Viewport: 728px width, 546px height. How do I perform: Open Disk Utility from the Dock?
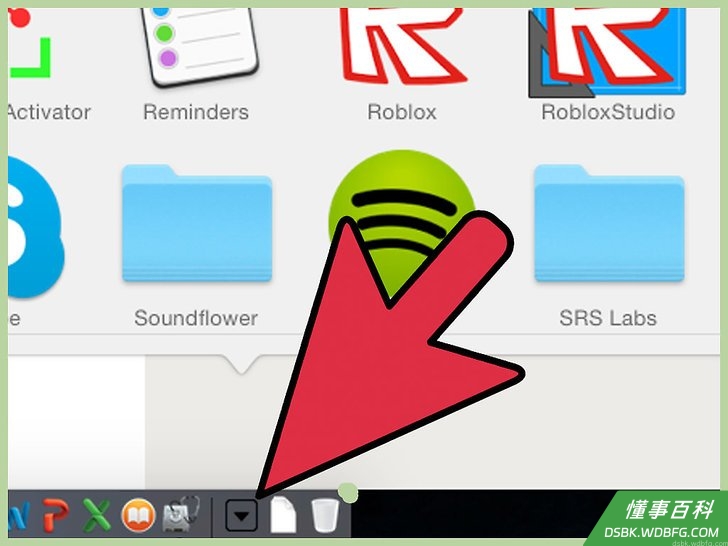(181, 514)
